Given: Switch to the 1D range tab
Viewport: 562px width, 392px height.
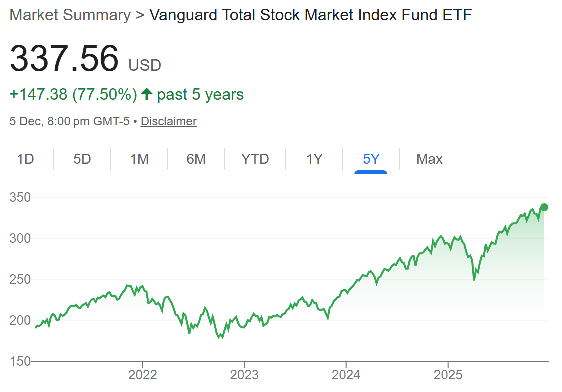Looking at the screenshot, I should tap(25, 159).
